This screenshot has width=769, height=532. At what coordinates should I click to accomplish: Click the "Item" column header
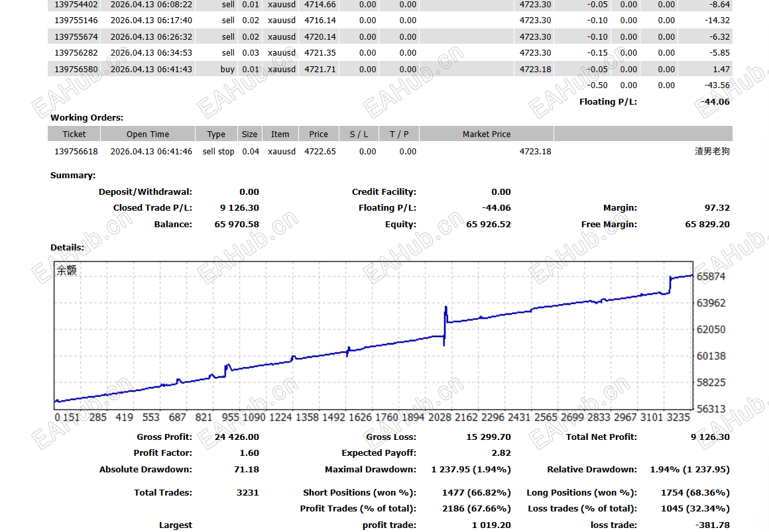click(280, 134)
